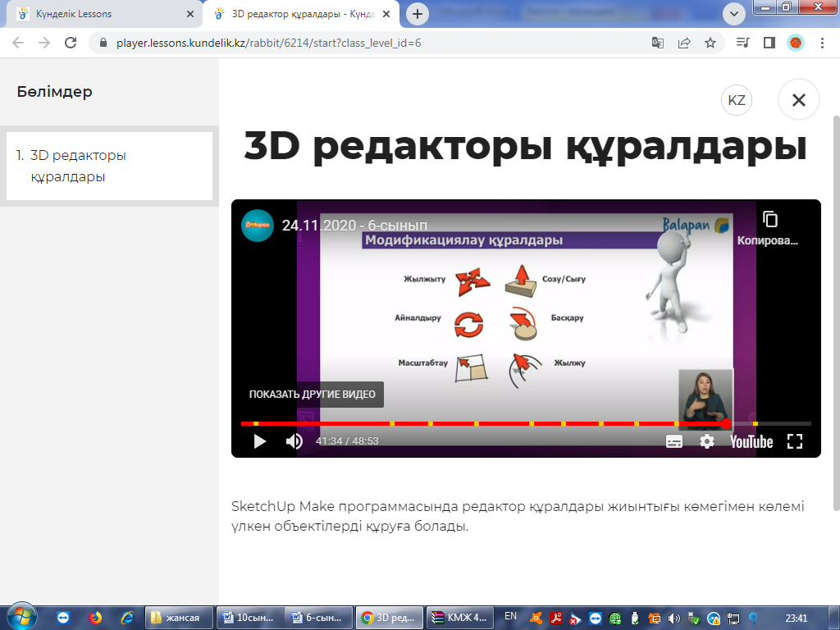Copy video link icon
This screenshot has width=840, height=630.
coord(769,219)
